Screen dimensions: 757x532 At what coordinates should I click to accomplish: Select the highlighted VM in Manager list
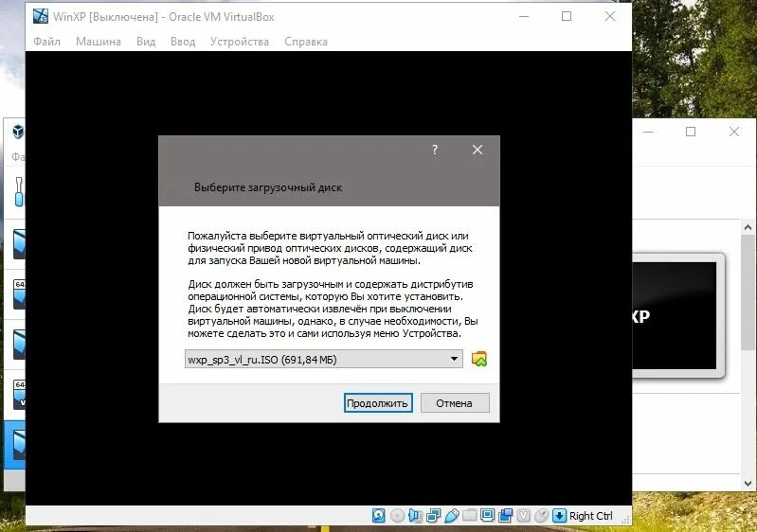(x=14, y=445)
